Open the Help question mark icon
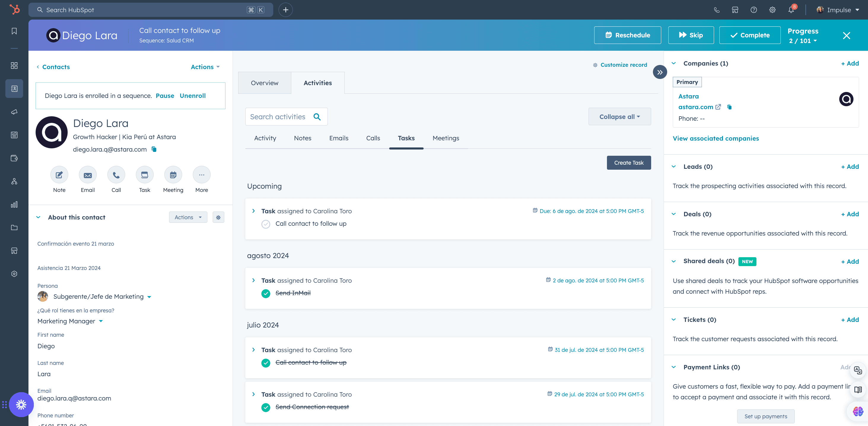This screenshot has width=868, height=426. 754,10
